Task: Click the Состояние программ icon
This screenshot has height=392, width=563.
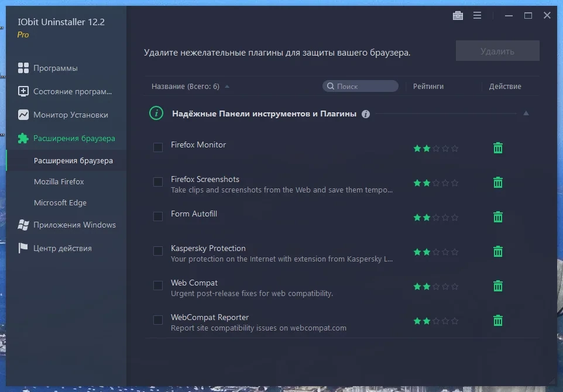Action: point(23,91)
